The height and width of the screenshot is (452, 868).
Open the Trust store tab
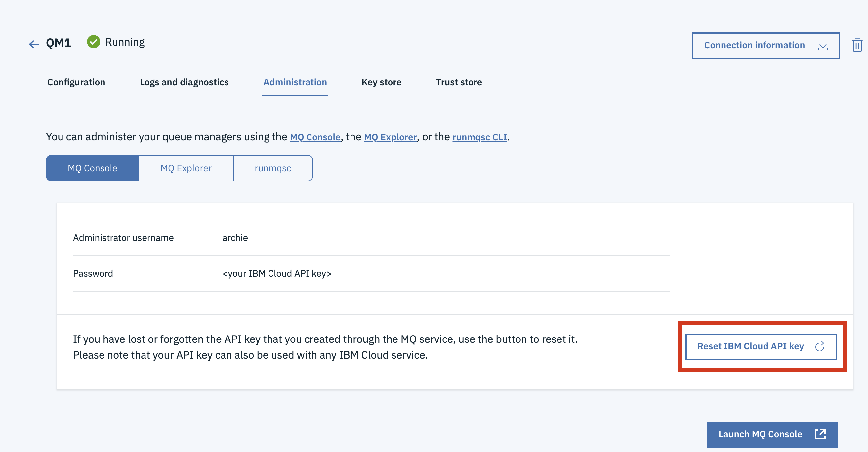[459, 82]
